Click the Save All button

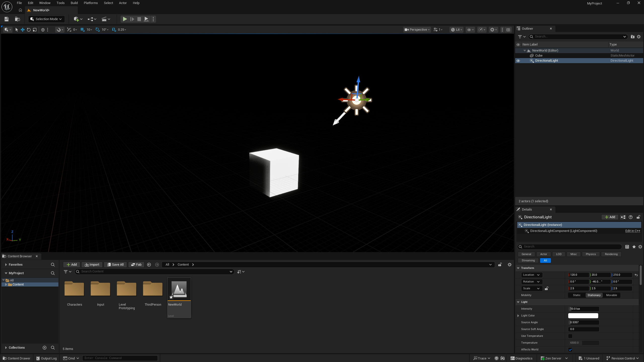pyautogui.click(x=115, y=265)
